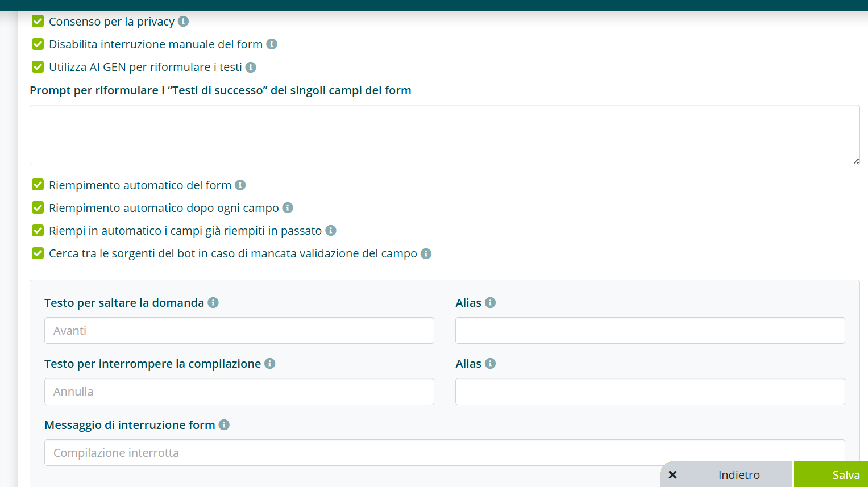Open info for Cerca tra le sorgenti del bot
This screenshot has width=868, height=487.
426,253
